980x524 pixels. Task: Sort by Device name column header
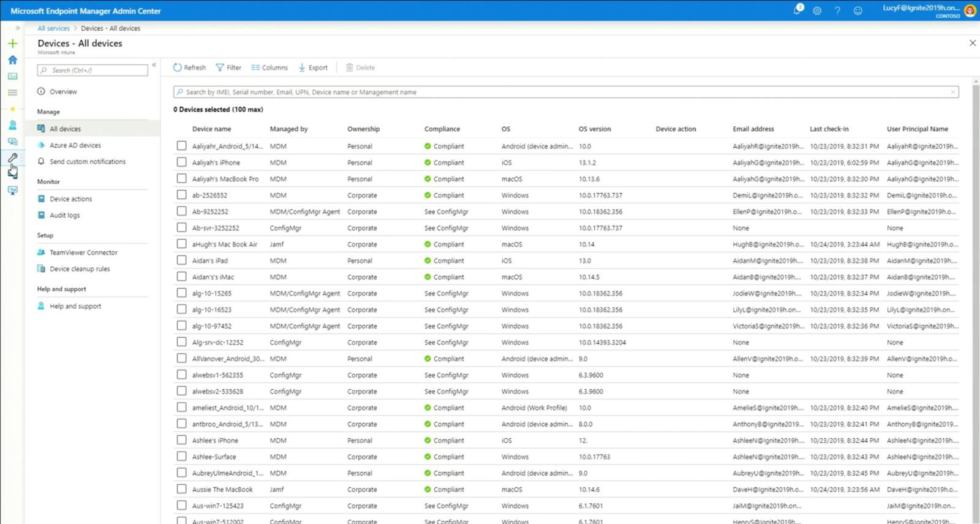(x=211, y=129)
